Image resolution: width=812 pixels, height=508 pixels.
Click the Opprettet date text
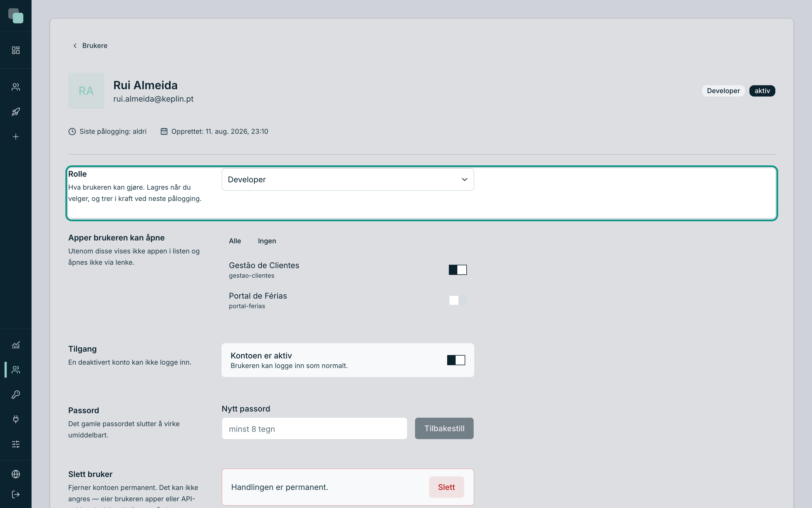click(x=220, y=131)
